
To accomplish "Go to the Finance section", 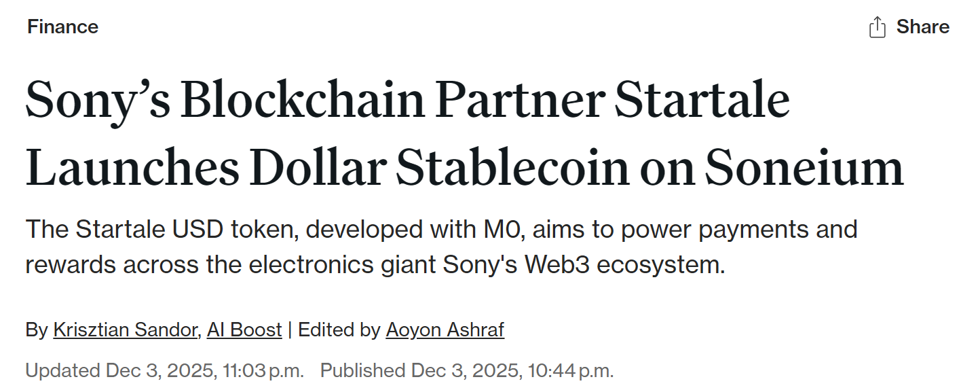I will coord(62,27).
